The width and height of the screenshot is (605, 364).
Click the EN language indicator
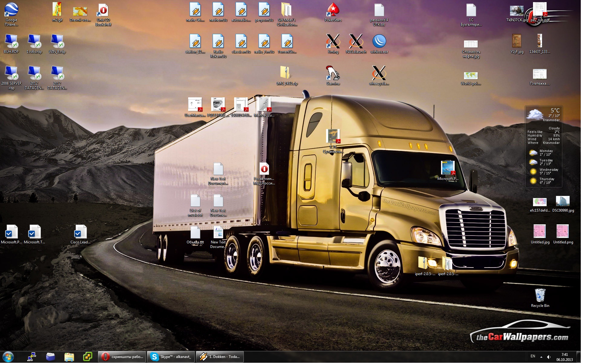click(x=533, y=356)
